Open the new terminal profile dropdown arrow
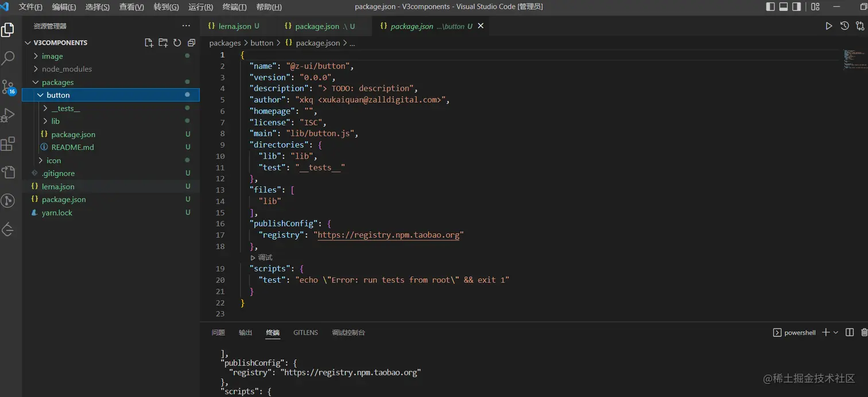The height and width of the screenshot is (397, 868). [x=836, y=332]
